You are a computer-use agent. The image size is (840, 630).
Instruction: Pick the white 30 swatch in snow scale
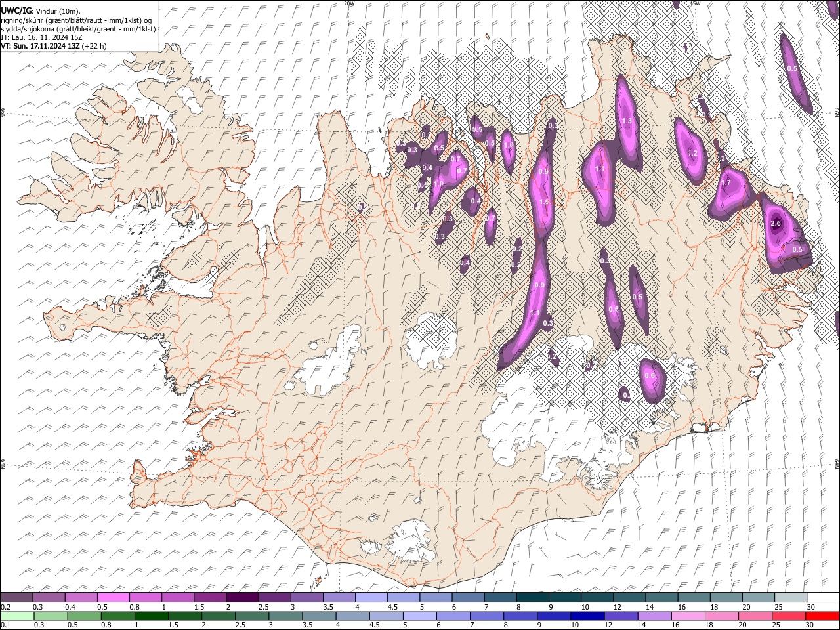(823, 597)
